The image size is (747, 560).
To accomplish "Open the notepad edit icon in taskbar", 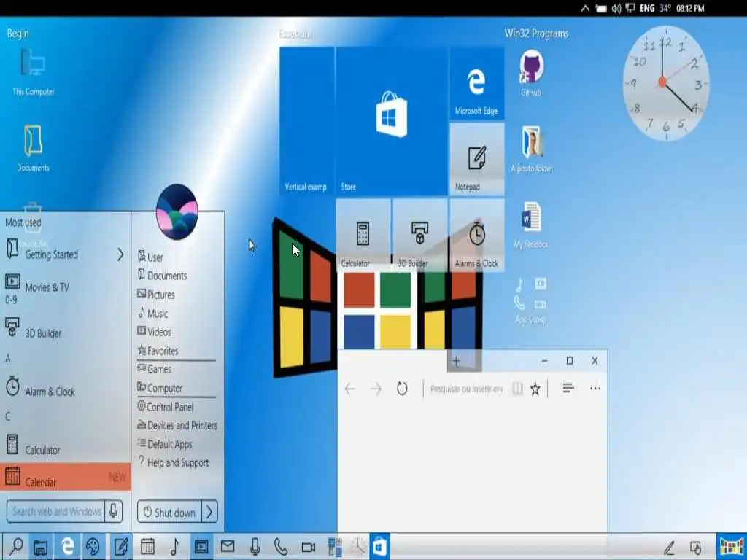I will coord(120,547).
